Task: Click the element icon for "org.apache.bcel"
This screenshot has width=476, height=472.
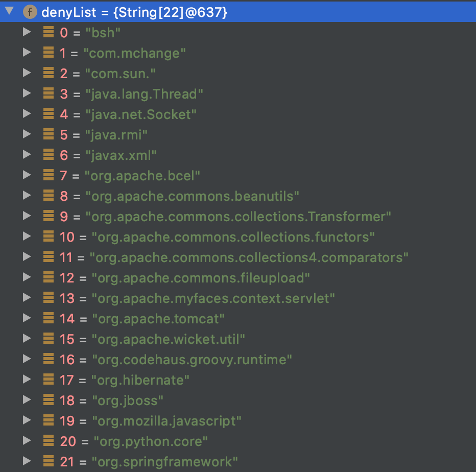Action: tap(49, 176)
